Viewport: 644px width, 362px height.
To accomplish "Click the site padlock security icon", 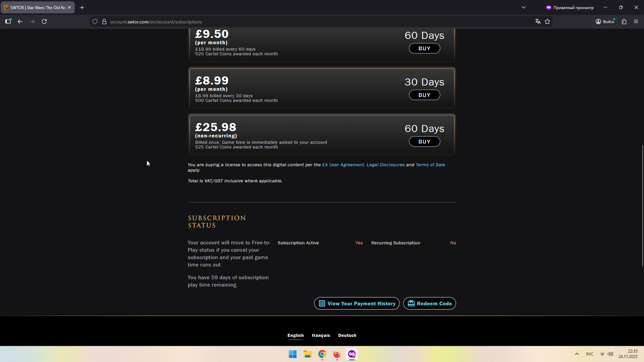I will (104, 21).
